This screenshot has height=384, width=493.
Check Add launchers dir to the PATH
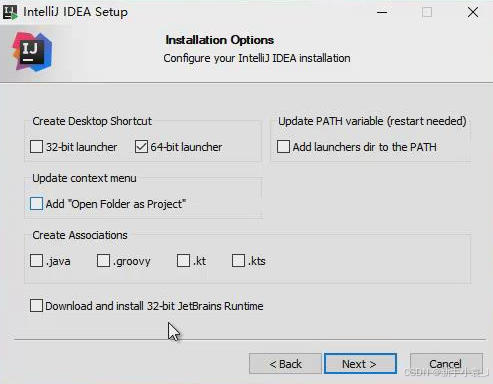(x=283, y=147)
